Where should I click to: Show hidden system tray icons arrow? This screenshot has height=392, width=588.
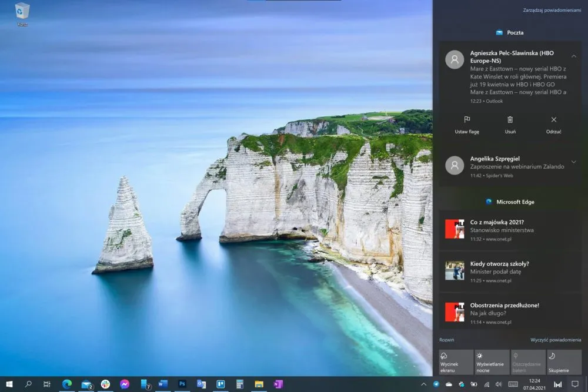pyautogui.click(x=423, y=384)
